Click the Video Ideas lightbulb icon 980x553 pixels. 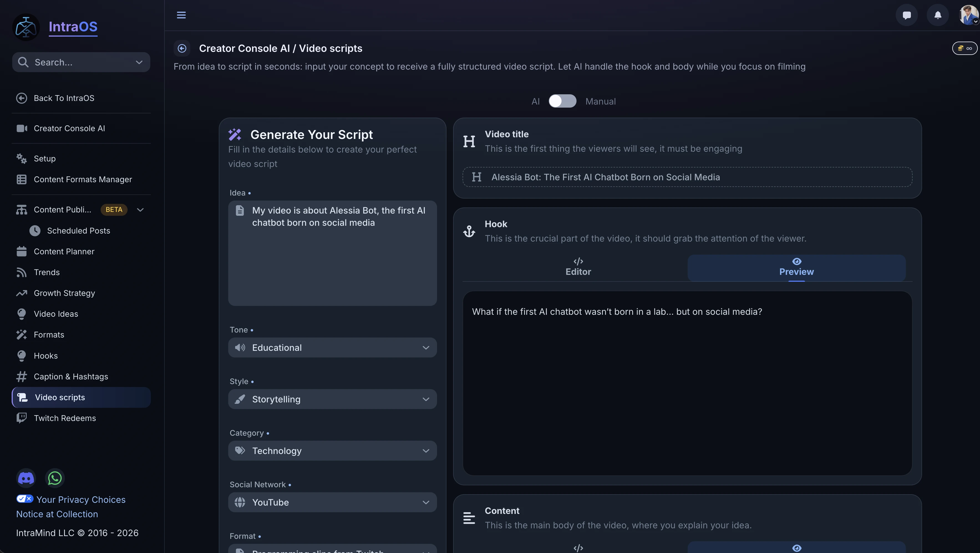tap(22, 314)
